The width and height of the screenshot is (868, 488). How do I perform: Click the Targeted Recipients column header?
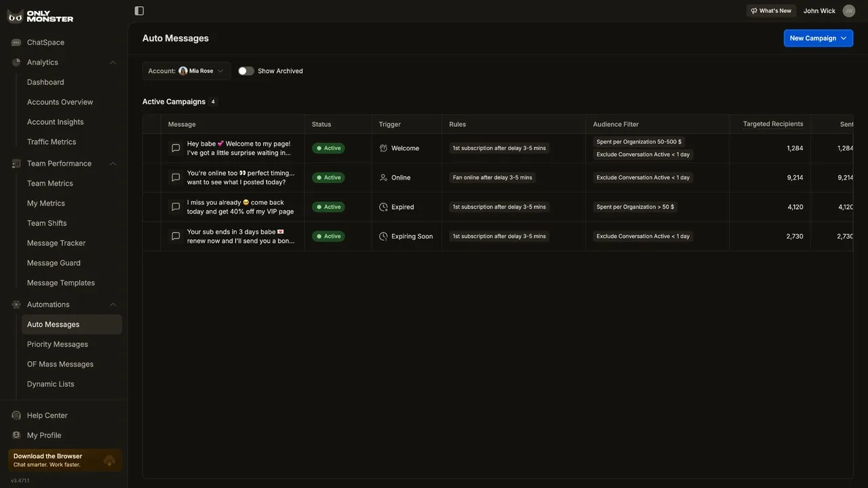pyautogui.click(x=773, y=124)
